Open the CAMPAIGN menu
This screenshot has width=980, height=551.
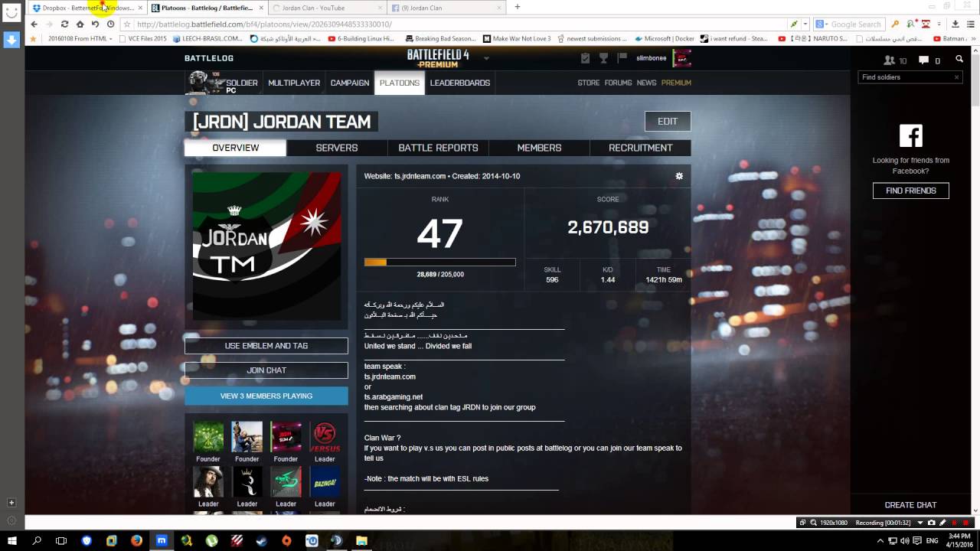click(x=350, y=83)
